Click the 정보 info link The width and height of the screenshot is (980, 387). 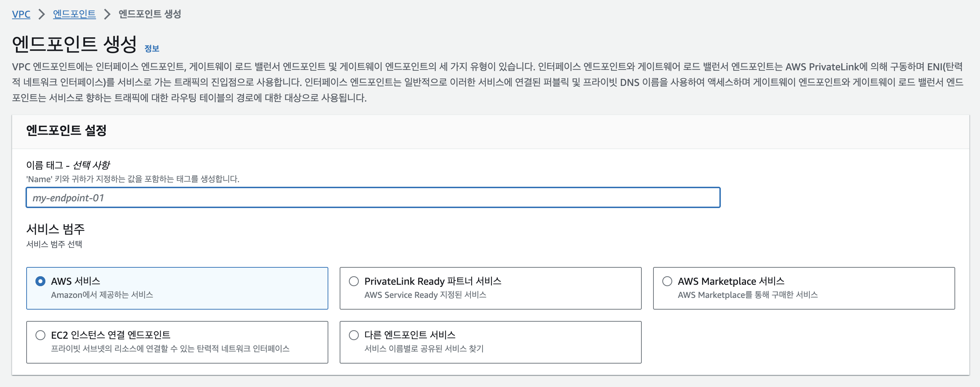tap(151, 48)
